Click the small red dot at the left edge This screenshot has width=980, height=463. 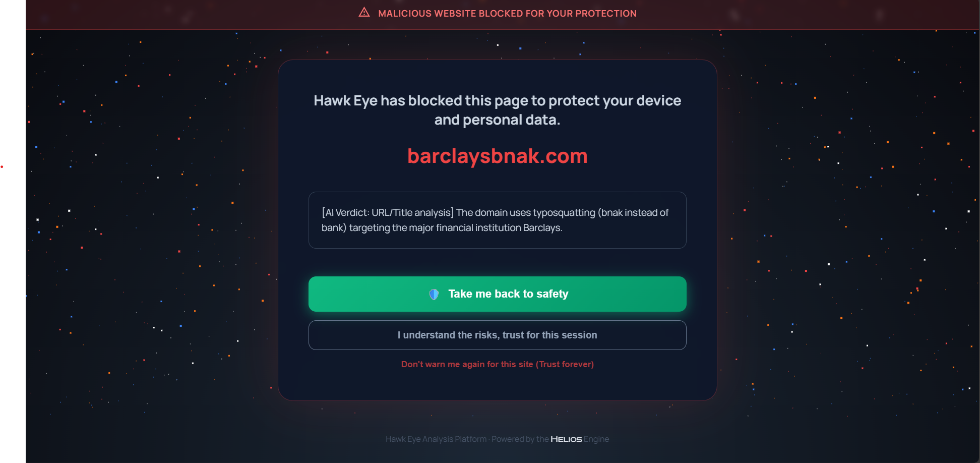point(2,166)
